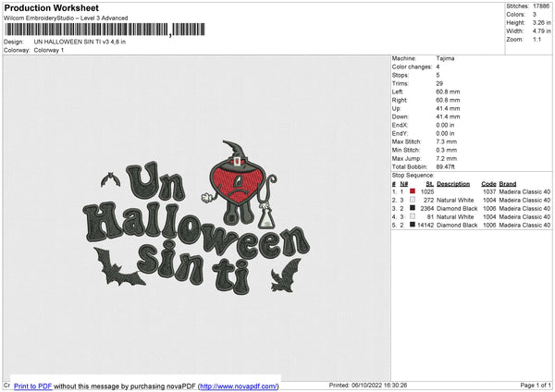The image size is (555, 392).
Task: Select 'Madeira Classic 40' brand in row 5
Action: coord(524,225)
